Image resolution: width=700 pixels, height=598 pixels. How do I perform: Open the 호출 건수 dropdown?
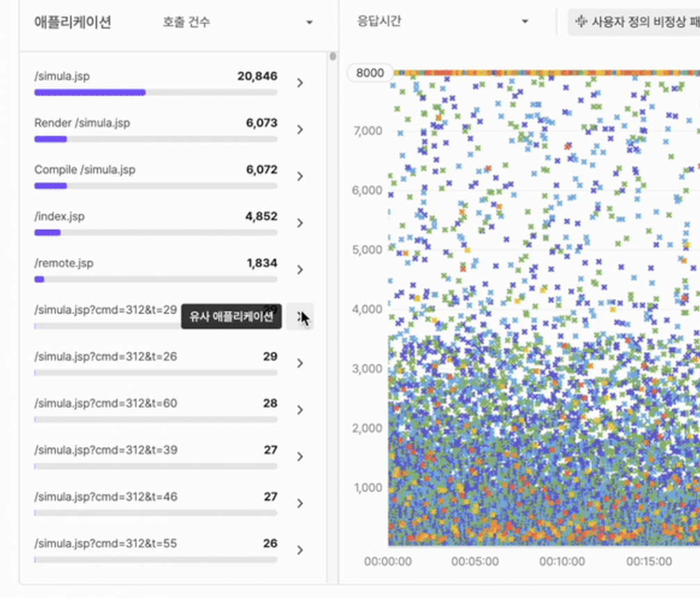point(237,22)
